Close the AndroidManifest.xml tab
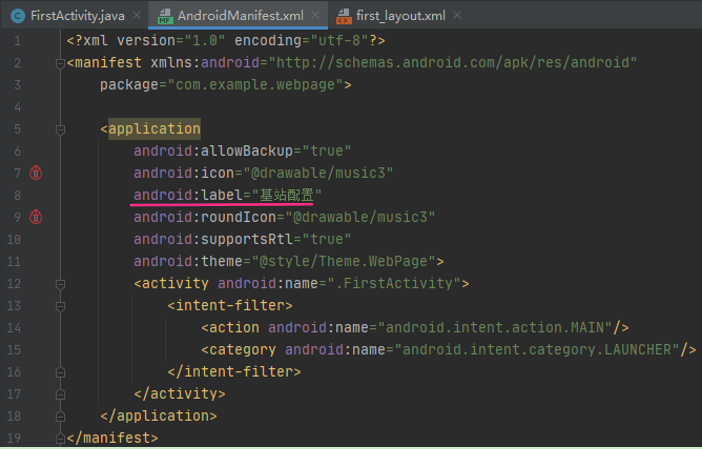The height and width of the screenshot is (449, 702). coord(315,15)
